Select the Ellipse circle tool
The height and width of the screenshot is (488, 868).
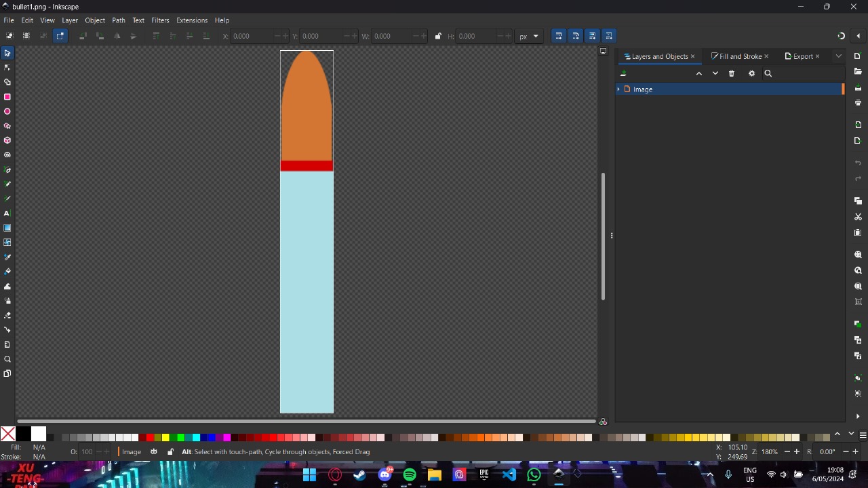pos(7,111)
